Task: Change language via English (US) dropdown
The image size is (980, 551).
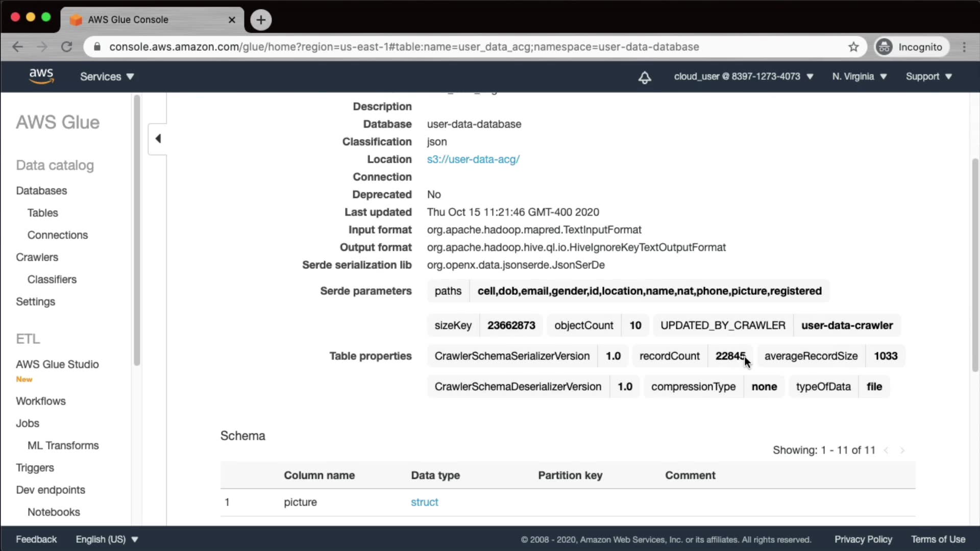Action: click(107, 539)
